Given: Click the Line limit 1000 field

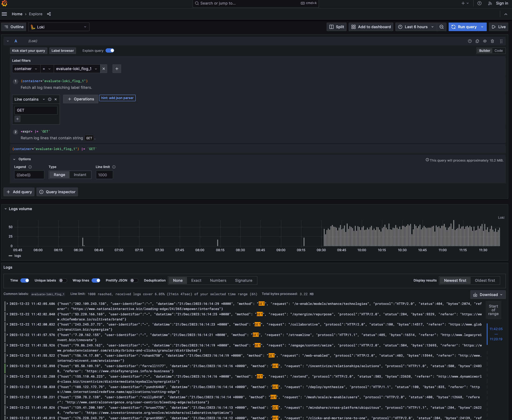Looking at the screenshot, I should point(104,175).
